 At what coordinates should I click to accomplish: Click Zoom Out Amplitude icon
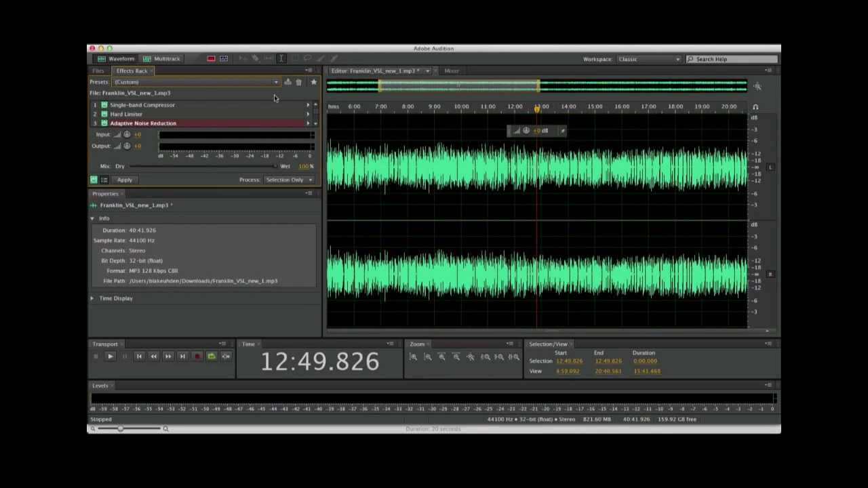pyautogui.click(x=427, y=357)
